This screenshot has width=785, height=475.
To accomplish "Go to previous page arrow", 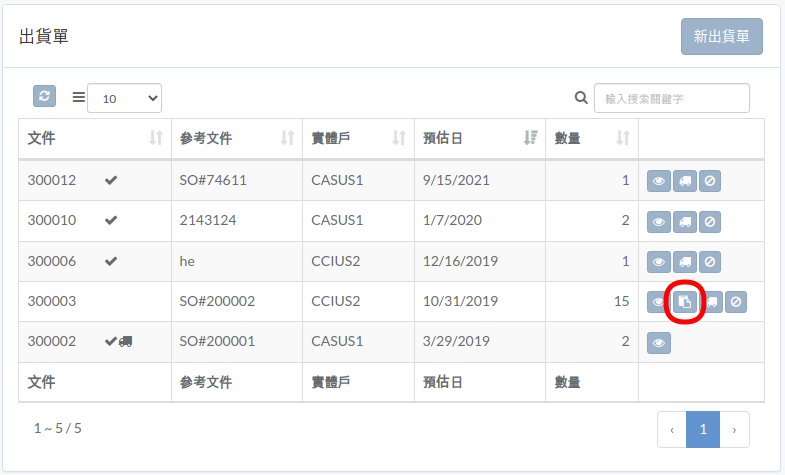I will coord(672,429).
